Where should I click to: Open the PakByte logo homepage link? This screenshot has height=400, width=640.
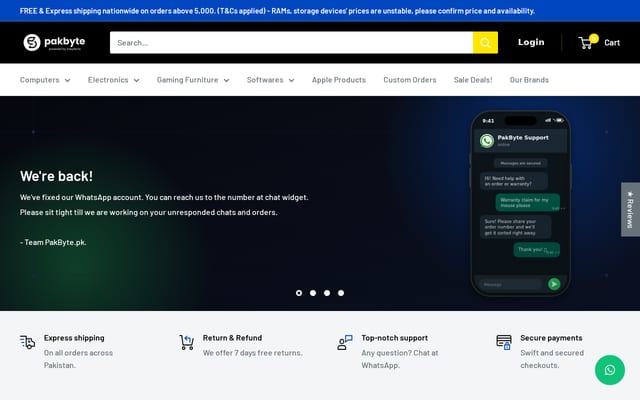click(x=54, y=42)
